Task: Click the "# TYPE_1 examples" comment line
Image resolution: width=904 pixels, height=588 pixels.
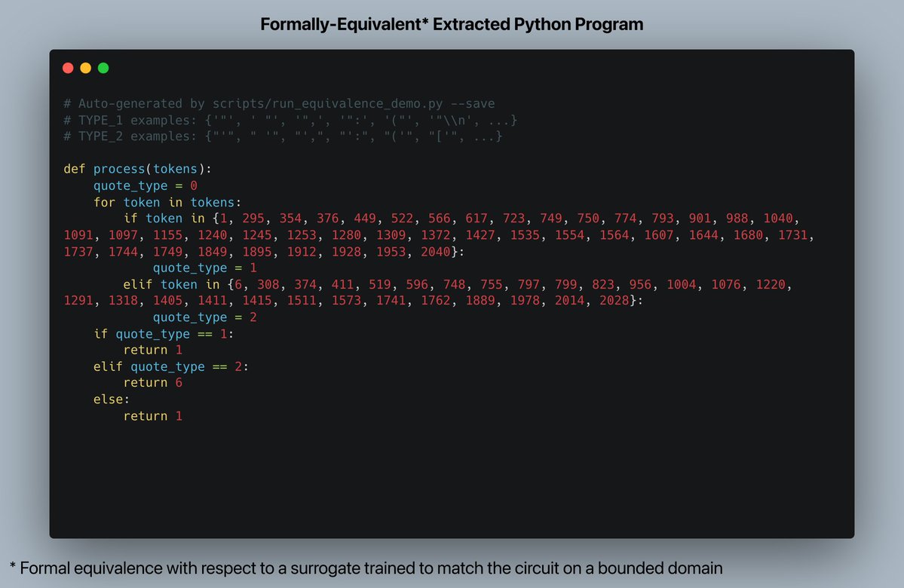Action: pyautogui.click(x=290, y=120)
